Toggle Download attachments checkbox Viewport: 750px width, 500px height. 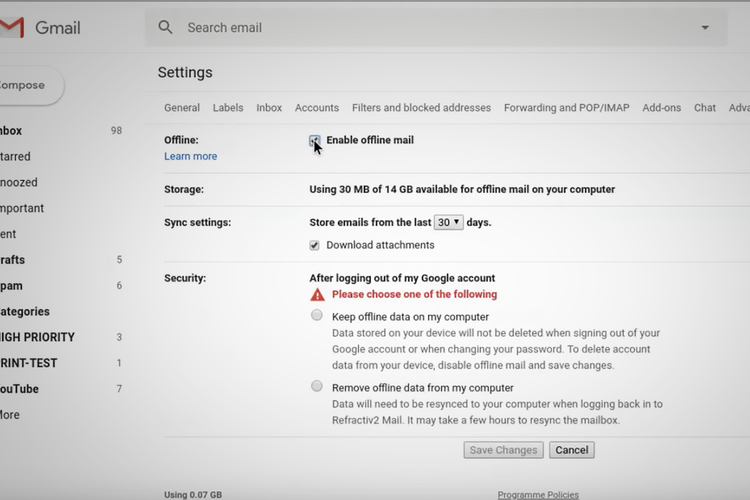[314, 245]
